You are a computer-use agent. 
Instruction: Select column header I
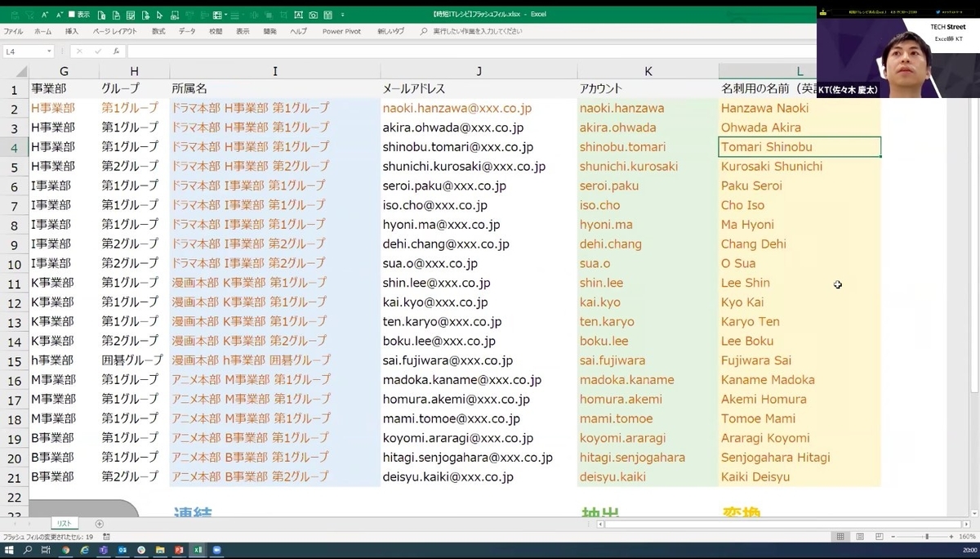click(x=275, y=71)
